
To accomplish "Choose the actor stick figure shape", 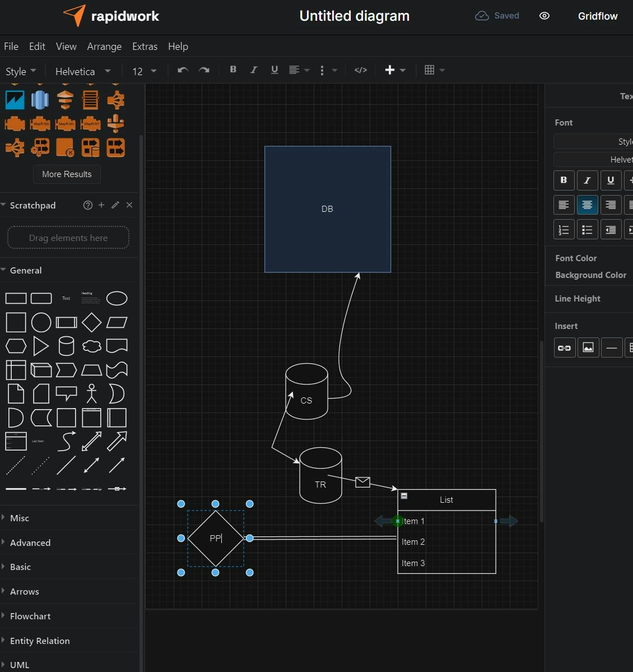I will tap(92, 393).
